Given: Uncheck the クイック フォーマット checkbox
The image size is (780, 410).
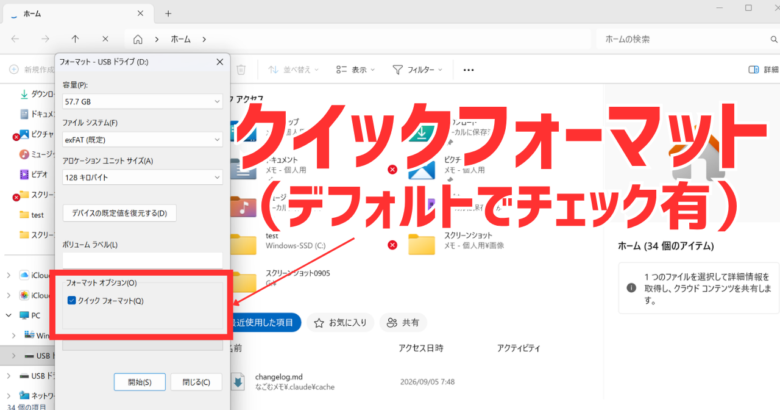Looking at the screenshot, I should (72, 301).
